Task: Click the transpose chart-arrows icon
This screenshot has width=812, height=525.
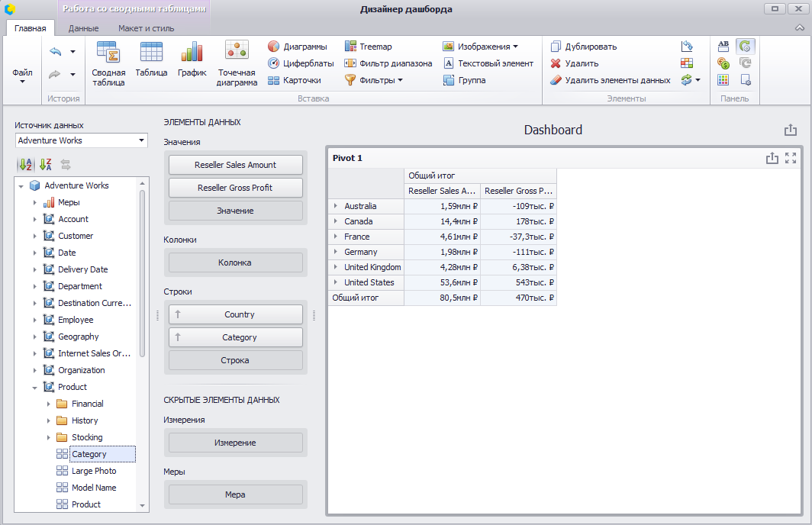Action: [x=687, y=47]
